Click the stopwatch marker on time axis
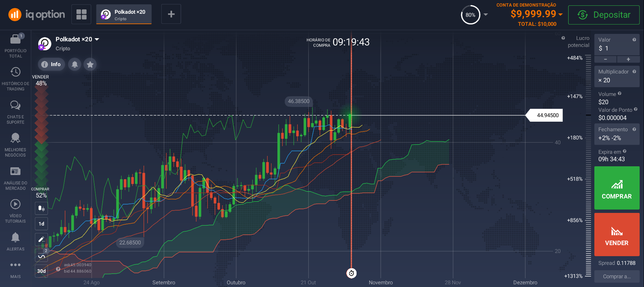The height and width of the screenshot is (287, 644). [x=352, y=273]
